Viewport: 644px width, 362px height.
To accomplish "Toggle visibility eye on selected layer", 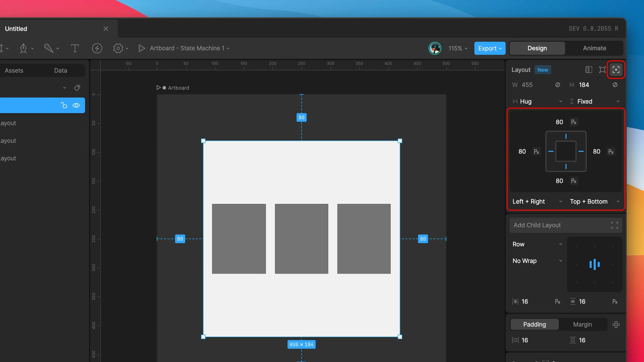I will point(76,105).
